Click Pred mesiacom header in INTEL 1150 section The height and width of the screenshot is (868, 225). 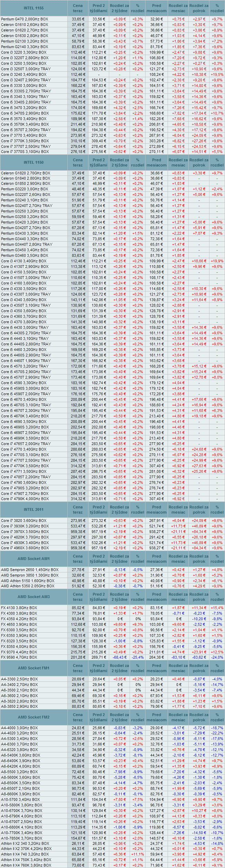157,162
